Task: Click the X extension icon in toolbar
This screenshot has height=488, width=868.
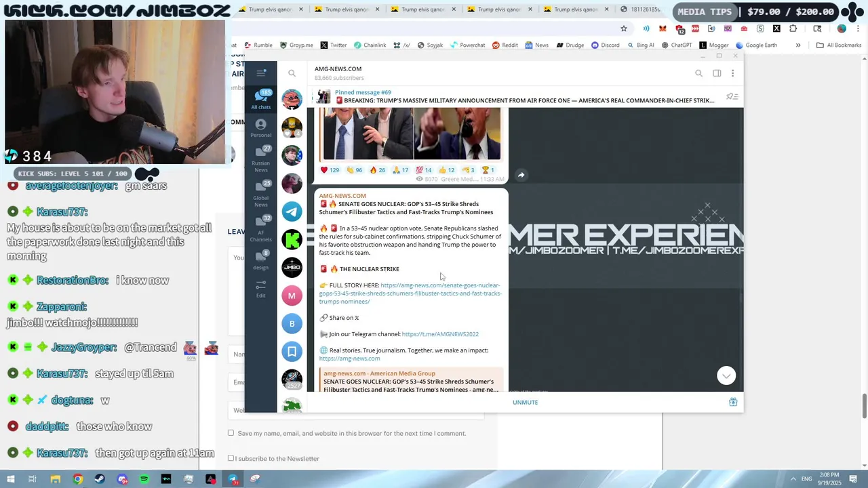Action: coord(776,28)
